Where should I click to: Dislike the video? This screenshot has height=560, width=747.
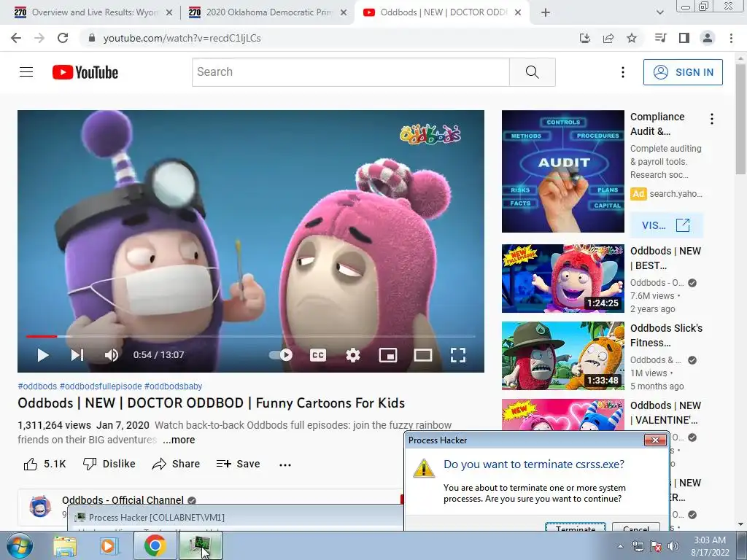point(109,464)
